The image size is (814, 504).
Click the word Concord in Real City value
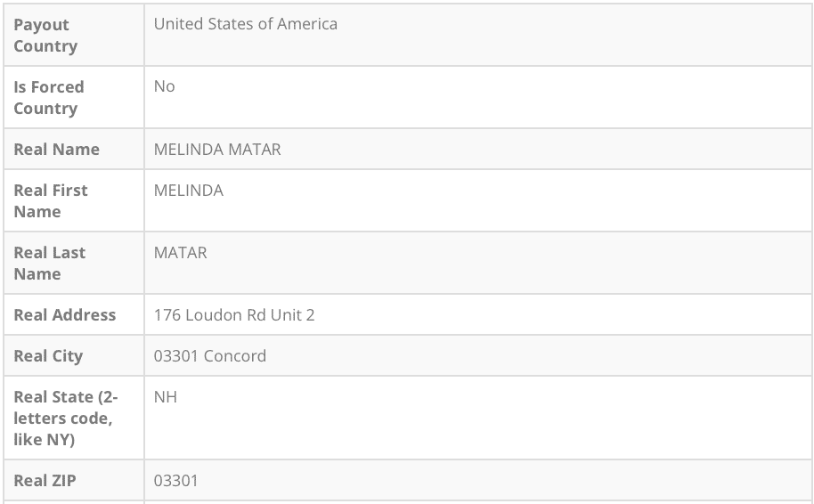click(235, 356)
